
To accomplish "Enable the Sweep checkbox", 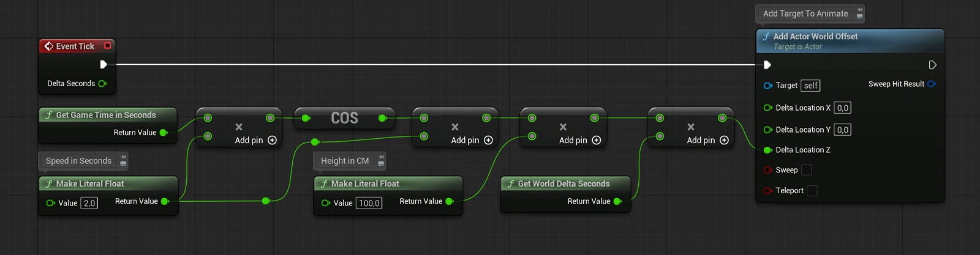I will 807,170.
